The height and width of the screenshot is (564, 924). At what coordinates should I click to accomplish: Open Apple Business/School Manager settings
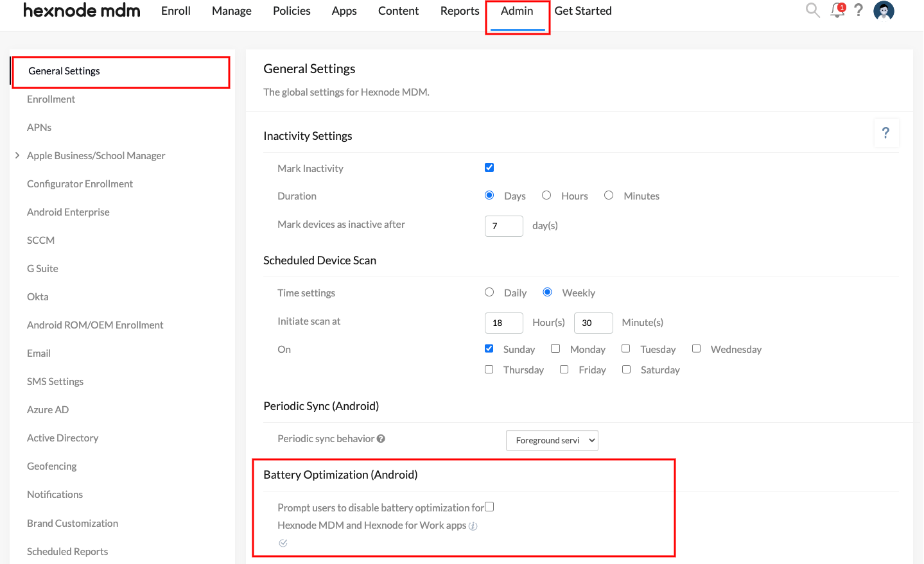[x=96, y=156]
